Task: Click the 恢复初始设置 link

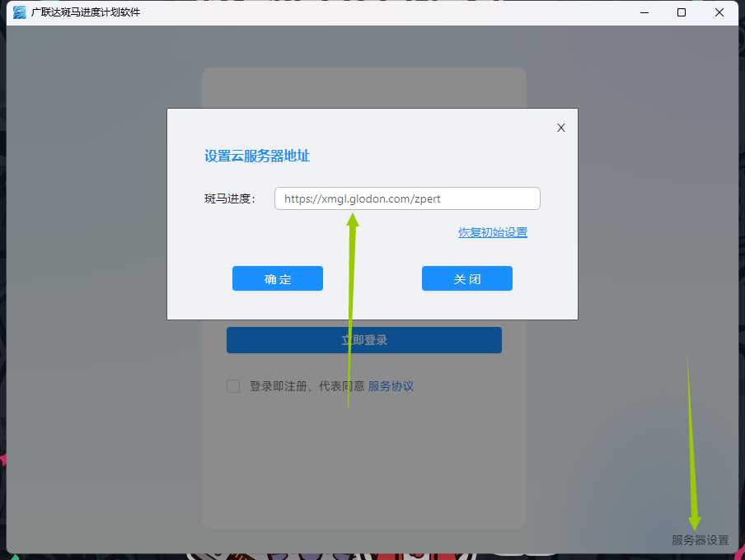Action: pyautogui.click(x=493, y=232)
